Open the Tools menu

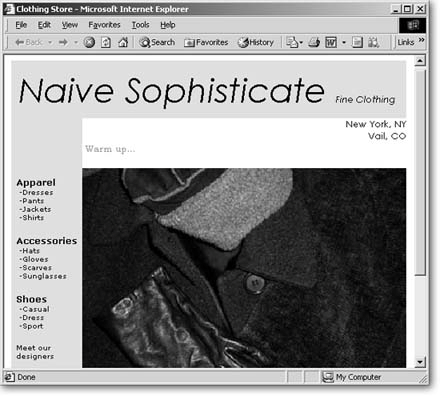[x=140, y=25]
